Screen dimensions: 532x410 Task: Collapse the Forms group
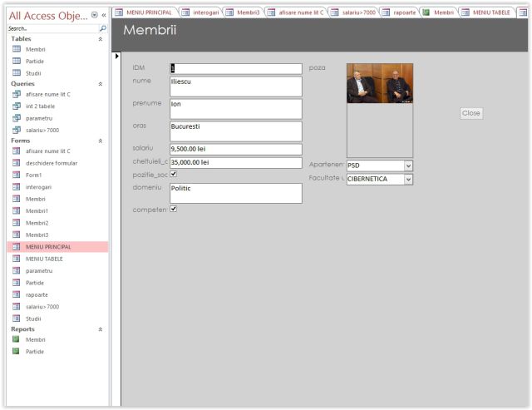click(x=101, y=141)
